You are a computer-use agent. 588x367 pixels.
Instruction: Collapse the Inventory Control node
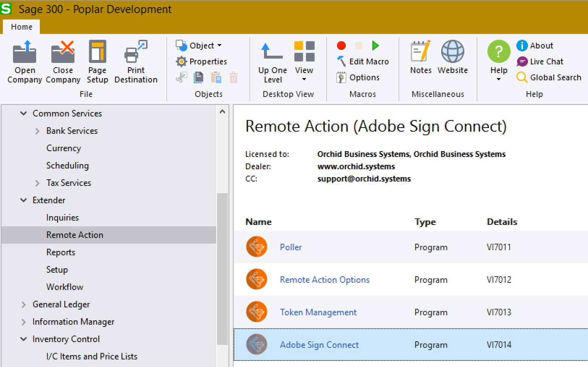tap(24, 339)
